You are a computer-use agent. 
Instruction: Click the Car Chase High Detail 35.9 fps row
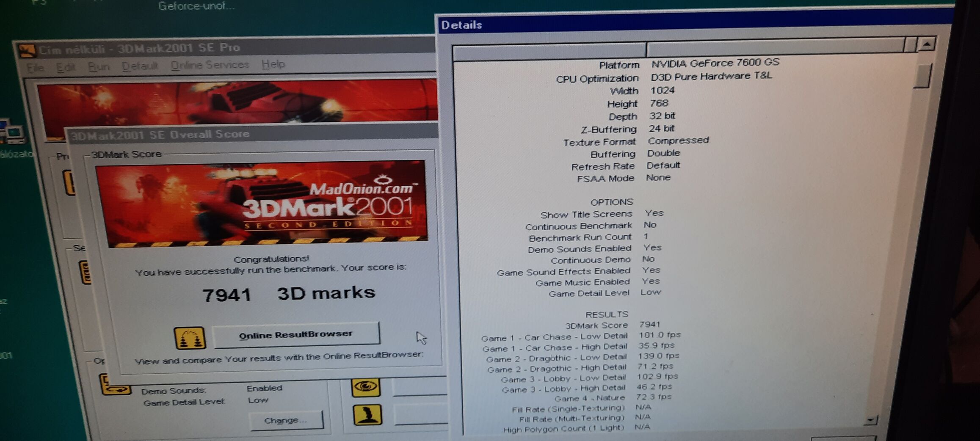[578, 347]
